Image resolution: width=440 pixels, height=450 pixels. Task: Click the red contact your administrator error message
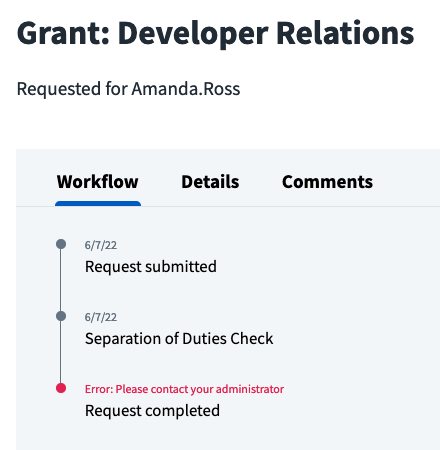(x=184, y=389)
